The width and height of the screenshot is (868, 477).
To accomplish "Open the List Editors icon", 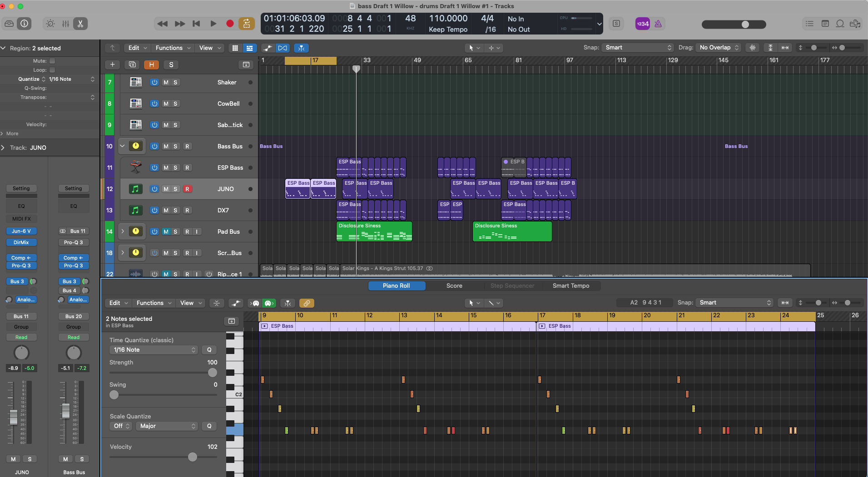I will [x=809, y=24].
